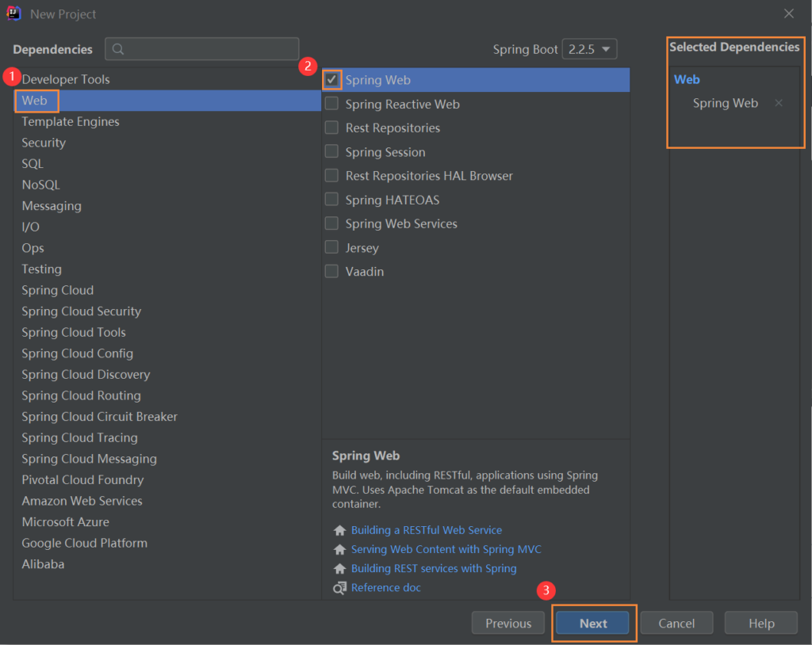
Task: Select Spring Cloud Config category
Action: (x=167, y=353)
